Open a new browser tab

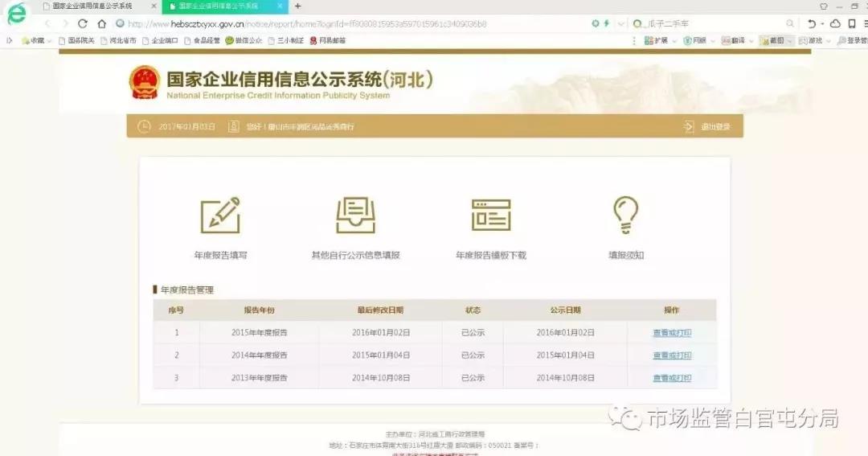[298, 6]
